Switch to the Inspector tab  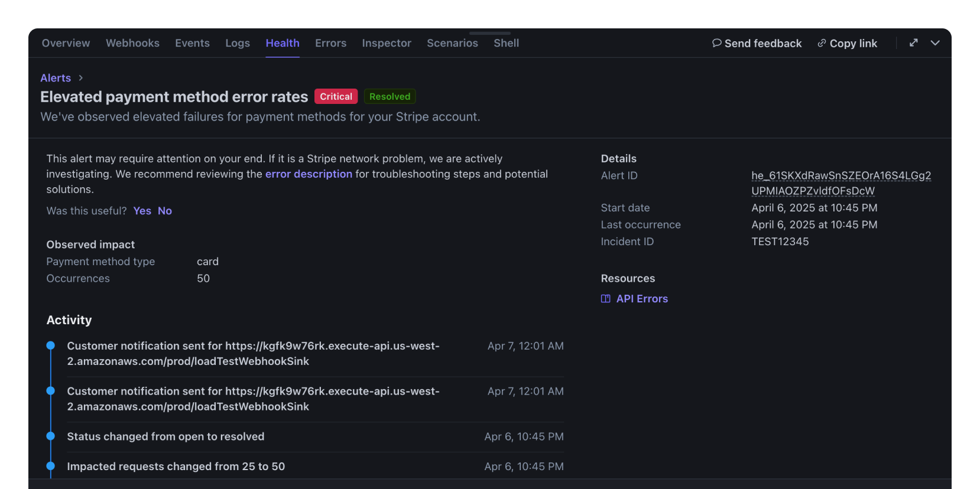387,43
